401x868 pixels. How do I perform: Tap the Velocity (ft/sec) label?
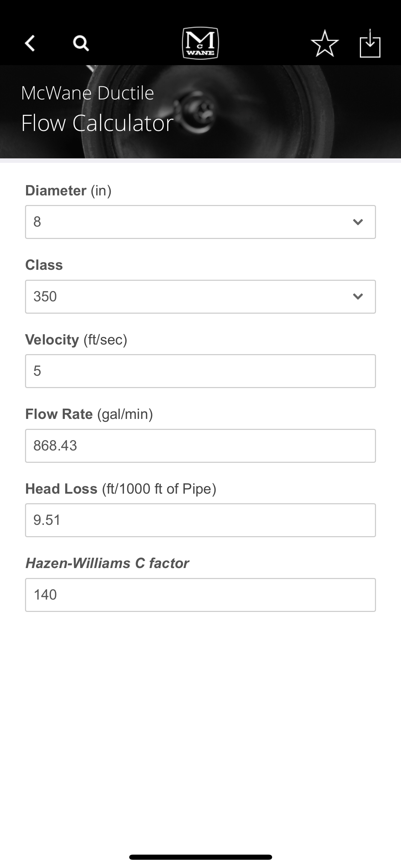76,340
